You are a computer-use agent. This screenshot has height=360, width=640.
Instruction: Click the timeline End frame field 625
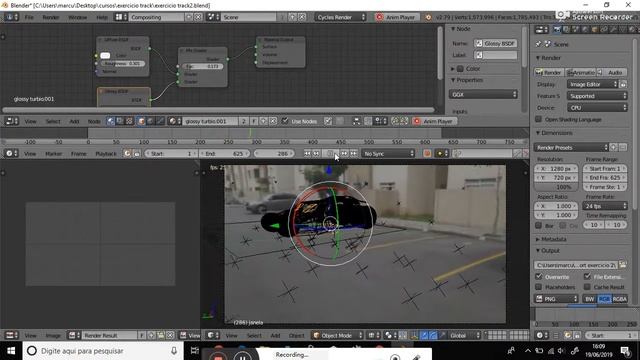tap(224, 153)
